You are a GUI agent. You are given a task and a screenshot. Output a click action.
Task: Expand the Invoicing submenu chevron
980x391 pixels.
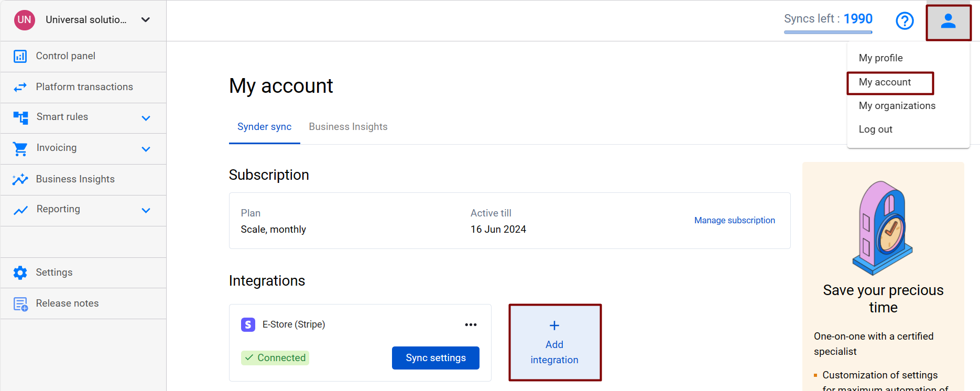(x=146, y=149)
